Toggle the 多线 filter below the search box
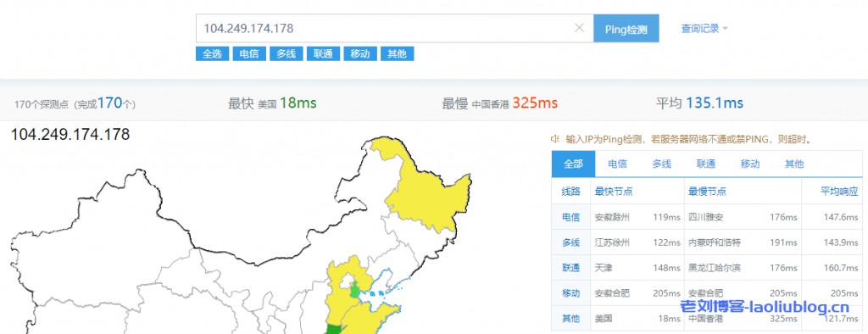868x334 pixels. click(x=287, y=53)
